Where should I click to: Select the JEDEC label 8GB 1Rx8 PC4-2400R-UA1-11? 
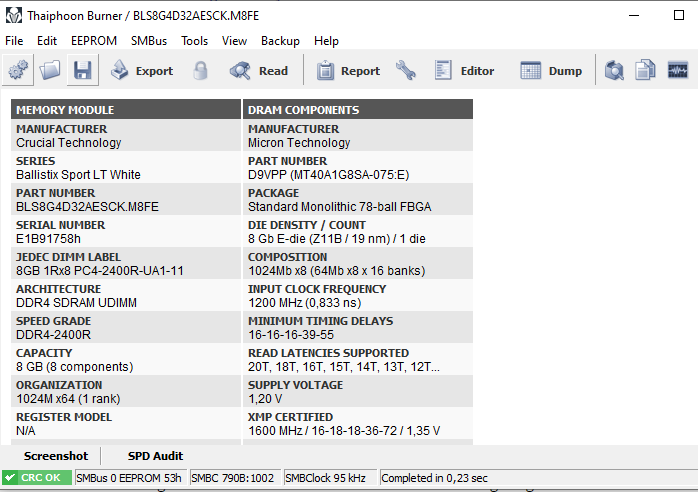click(100, 271)
